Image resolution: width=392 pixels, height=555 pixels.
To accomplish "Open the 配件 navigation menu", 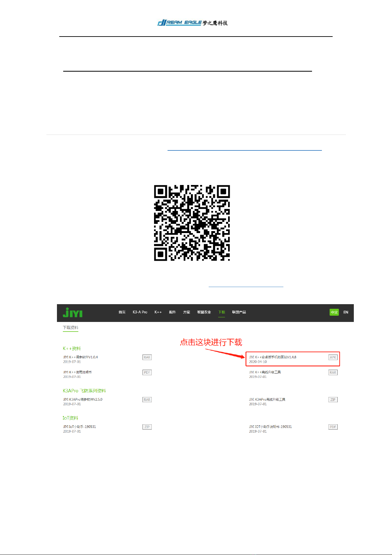I will coord(172,312).
